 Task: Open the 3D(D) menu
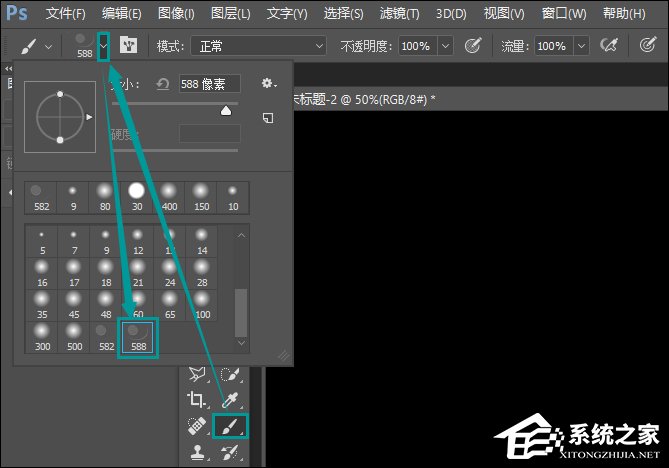coord(451,14)
